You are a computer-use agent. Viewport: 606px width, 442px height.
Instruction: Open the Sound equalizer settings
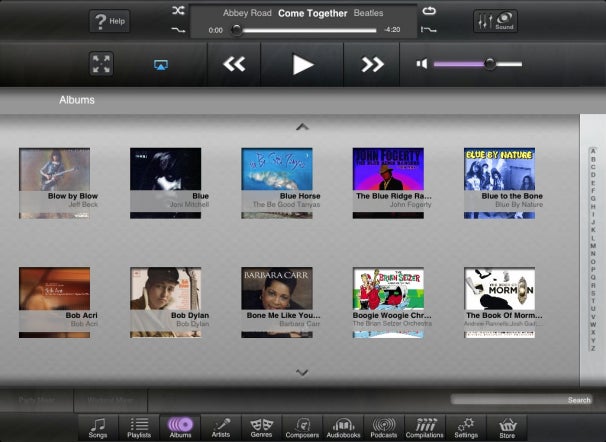point(495,21)
